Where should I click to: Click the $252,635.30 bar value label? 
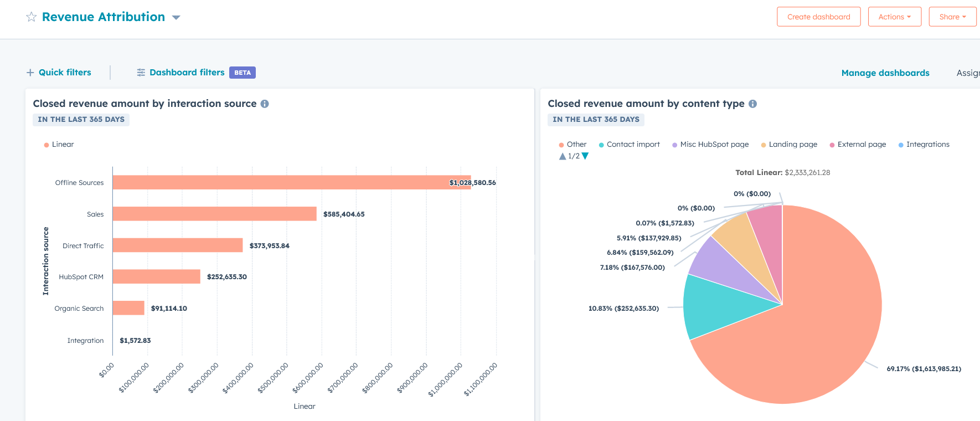point(227,277)
